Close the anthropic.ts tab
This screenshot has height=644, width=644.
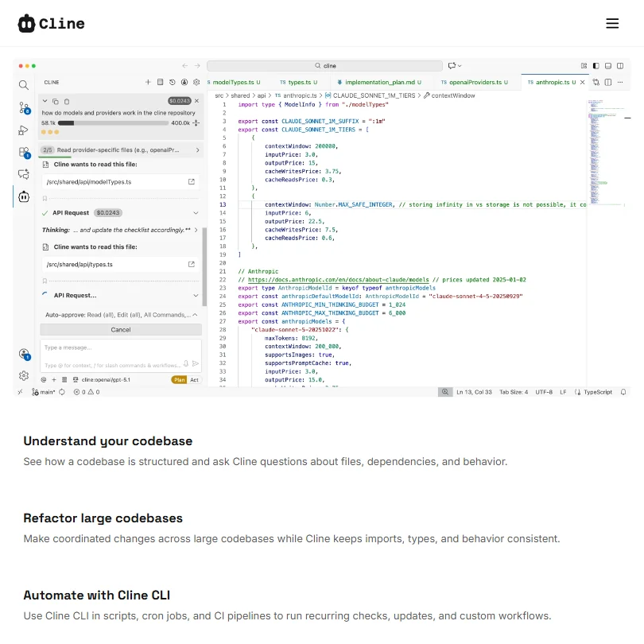click(583, 82)
